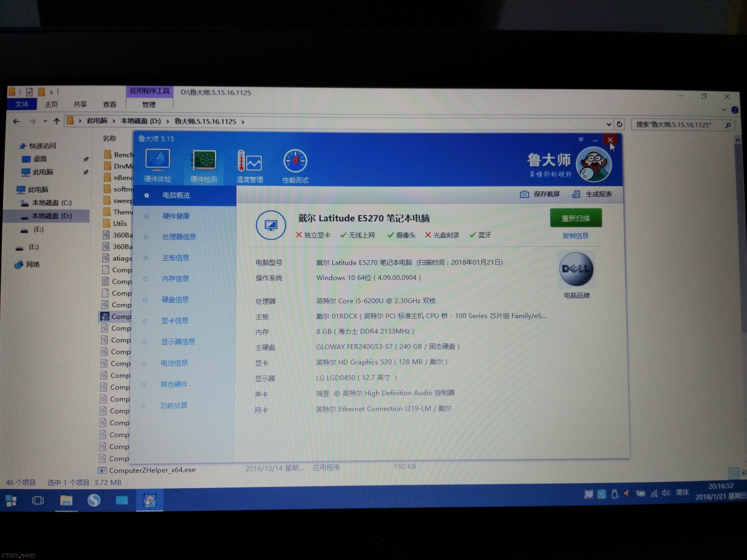The image size is (747, 560).
Task: Open 鲁大师 dropdown menu arrow in title bar
Action: tap(581, 139)
